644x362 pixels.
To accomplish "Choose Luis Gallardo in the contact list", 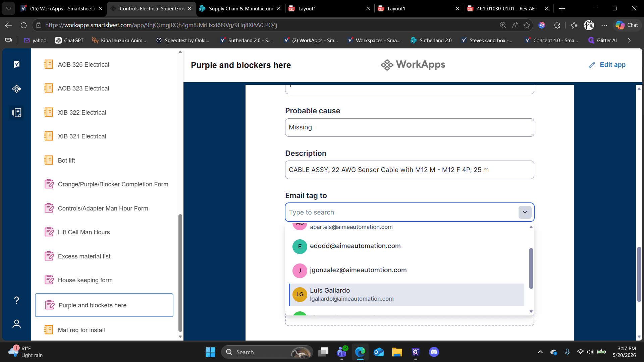I will 407,295.
